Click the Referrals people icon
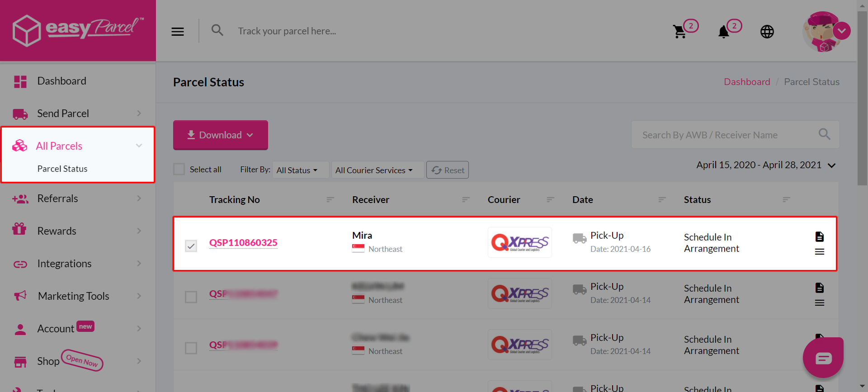Screen dimensions: 868x392 20,198
